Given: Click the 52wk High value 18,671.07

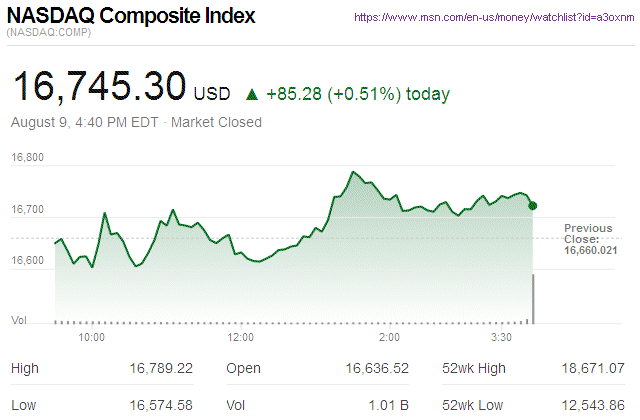Looking at the screenshot, I should pos(593,369).
